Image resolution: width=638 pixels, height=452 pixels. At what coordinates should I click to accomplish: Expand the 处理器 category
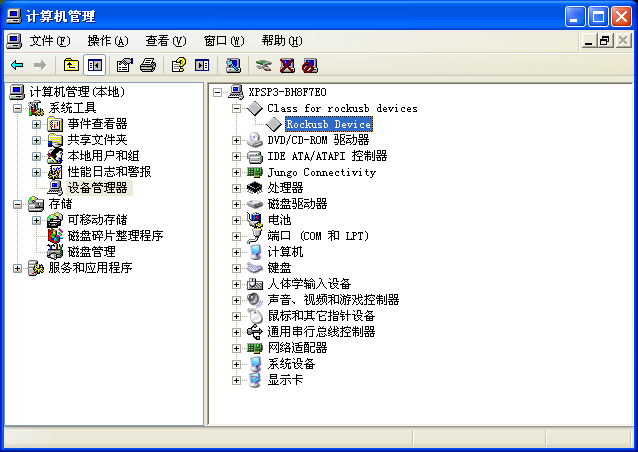point(236,188)
